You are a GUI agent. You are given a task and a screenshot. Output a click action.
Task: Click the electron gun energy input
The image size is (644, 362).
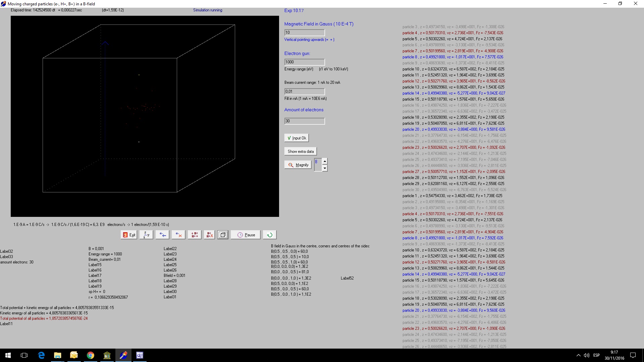coord(304,62)
